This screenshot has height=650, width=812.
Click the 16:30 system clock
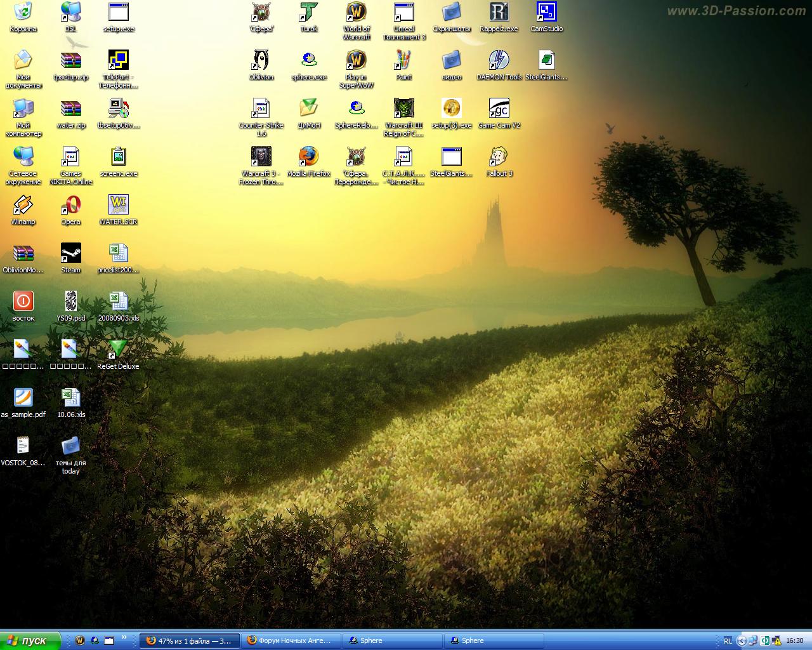[x=795, y=640]
